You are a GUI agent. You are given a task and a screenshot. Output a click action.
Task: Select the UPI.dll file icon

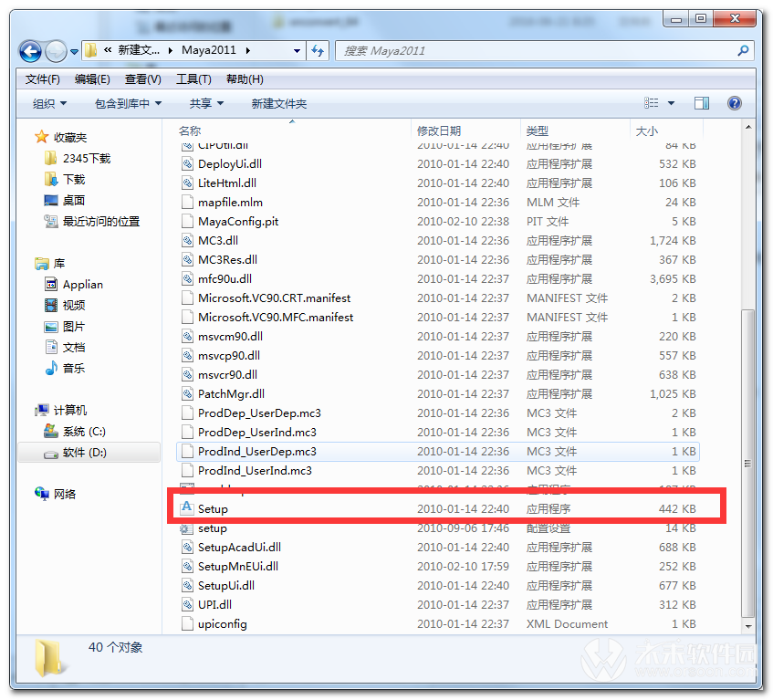187,605
